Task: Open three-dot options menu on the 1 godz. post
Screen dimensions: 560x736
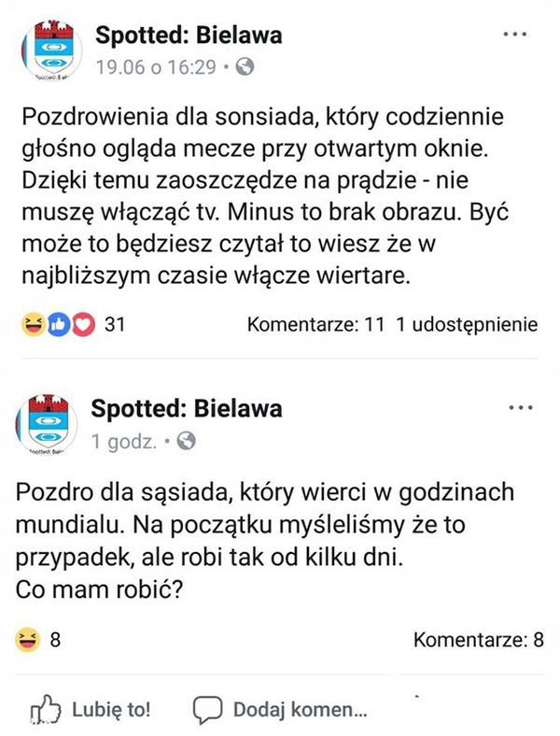Action: [x=519, y=408]
